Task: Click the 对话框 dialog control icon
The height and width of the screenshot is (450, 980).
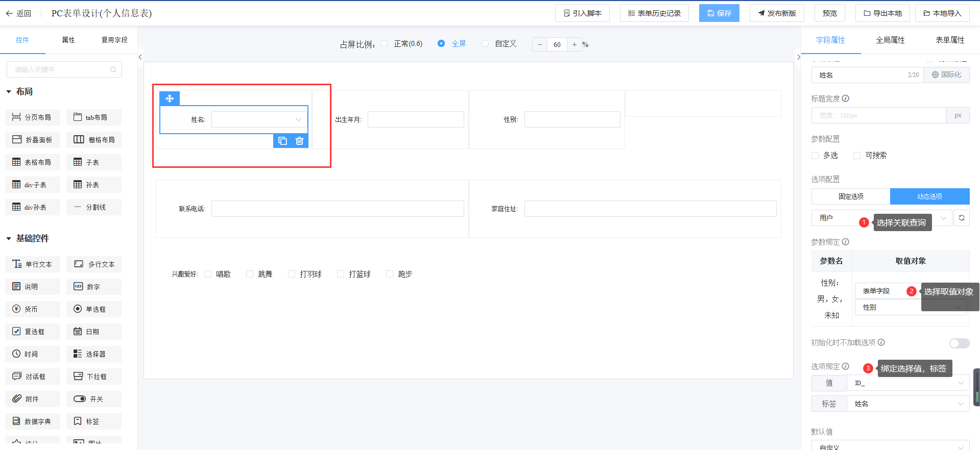Action: click(17, 377)
